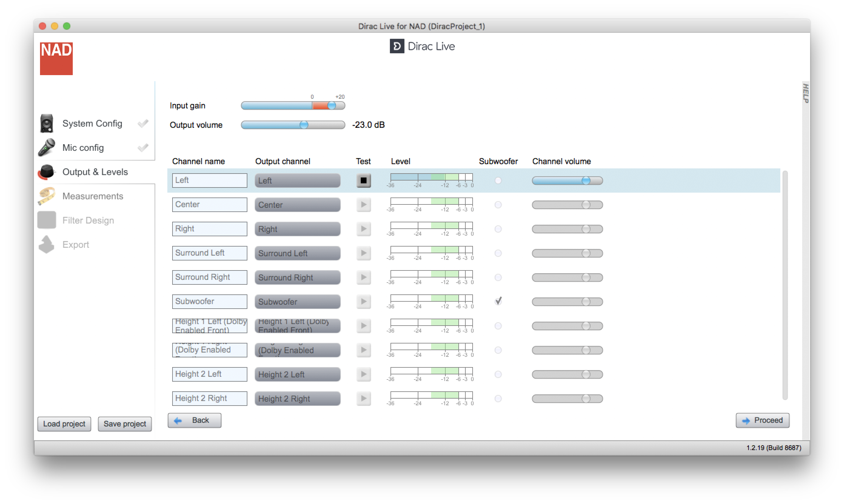Click the Output & Levels knob icon
Image resolution: width=844 pixels, height=504 pixels.
point(47,172)
